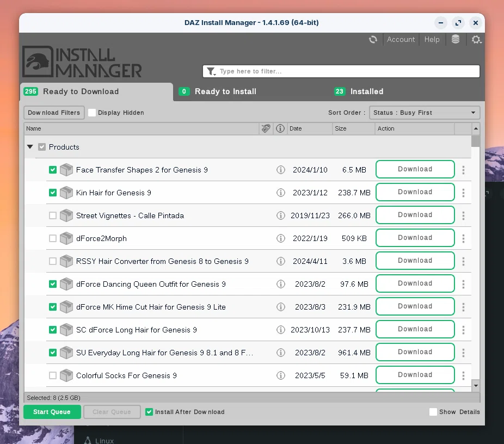
Task: Show info for Colorful Socks For Genesis 9
Action: 281,375
